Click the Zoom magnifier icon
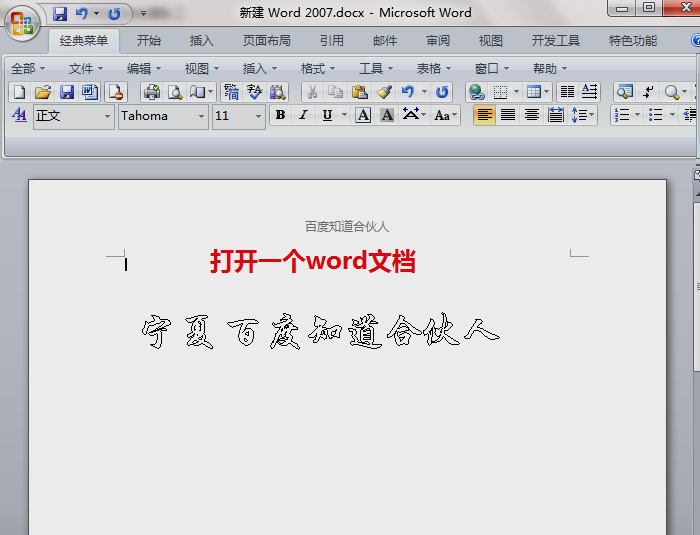 click(x=671, y=92)
